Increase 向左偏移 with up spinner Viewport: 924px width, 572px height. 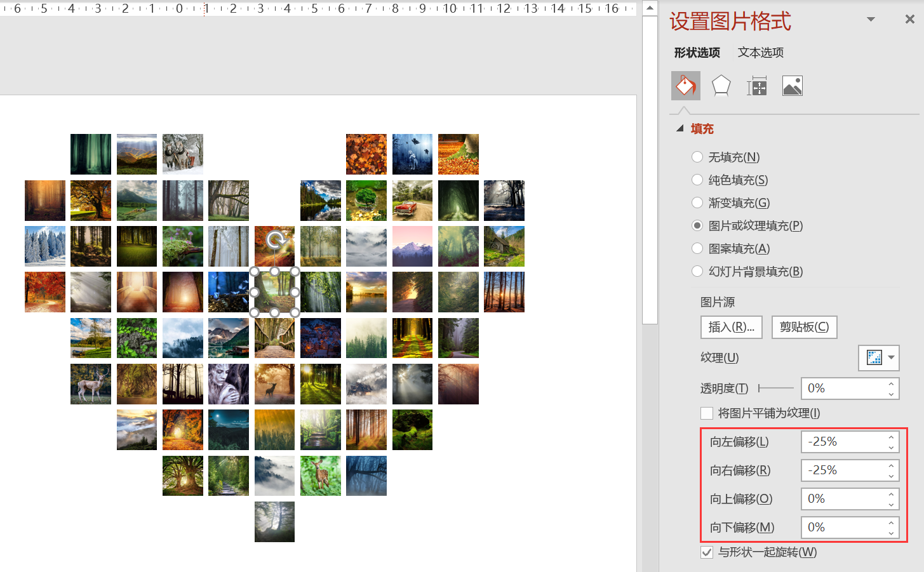[891, 437]
